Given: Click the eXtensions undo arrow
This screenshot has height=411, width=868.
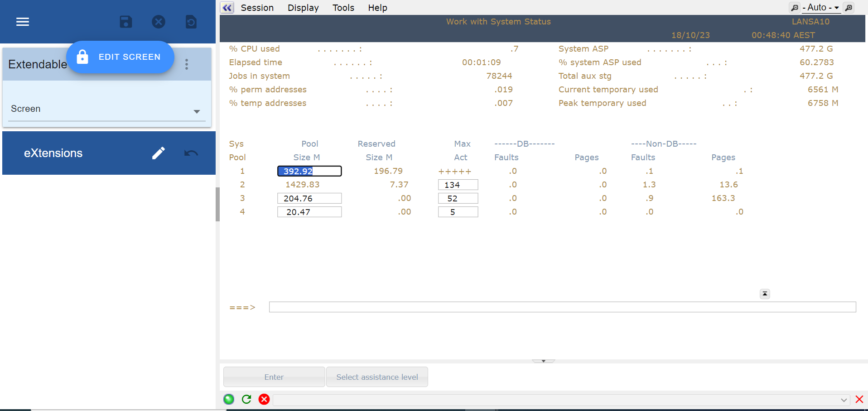Looking at the screenshot, I should click(191, 153).
